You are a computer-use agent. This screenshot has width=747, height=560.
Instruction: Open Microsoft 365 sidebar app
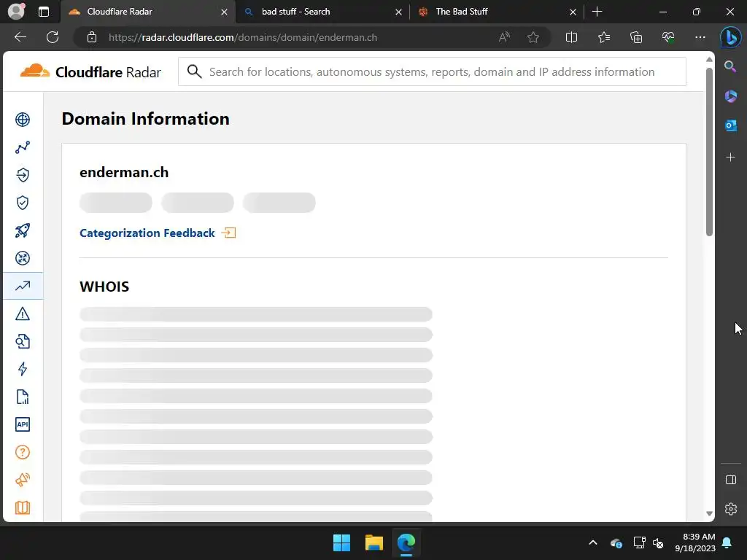[730, 96]
